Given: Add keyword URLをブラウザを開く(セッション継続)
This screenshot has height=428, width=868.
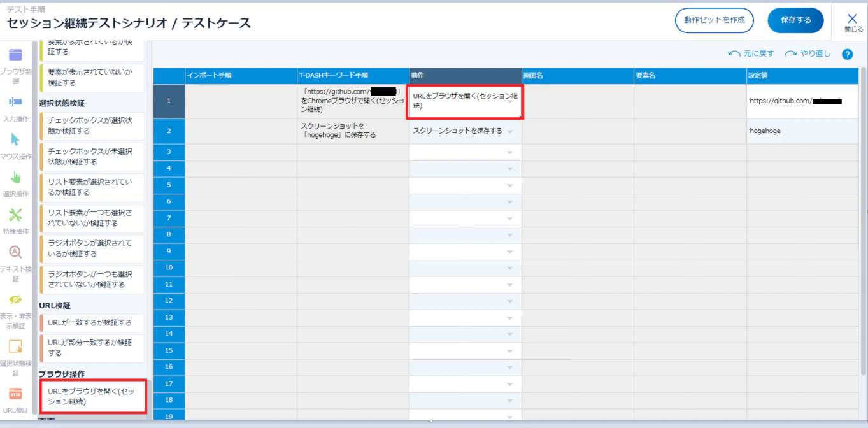Looking at the screenshot, I should click(92, 396).
